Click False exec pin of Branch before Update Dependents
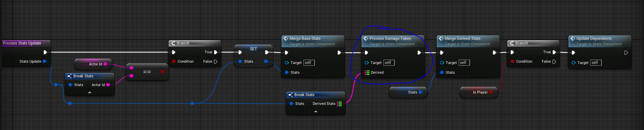Screen dimensions: 644x130 click(x=554, y=61)
